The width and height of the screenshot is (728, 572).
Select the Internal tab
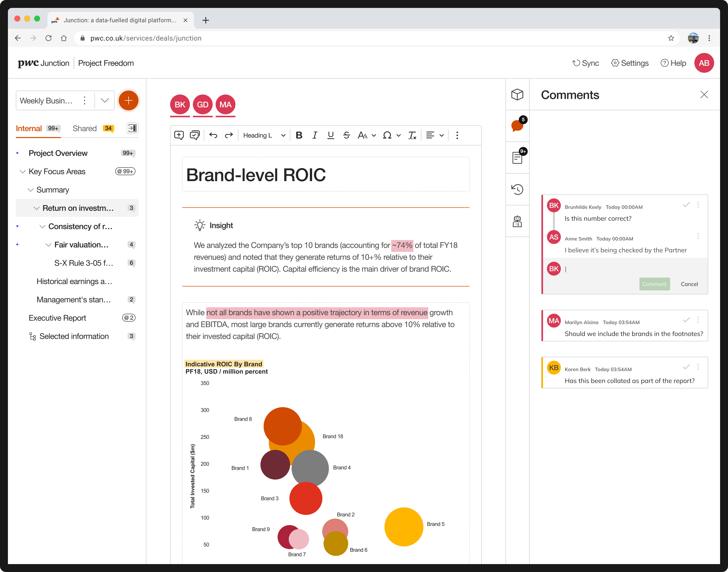[x=29, y=128]
